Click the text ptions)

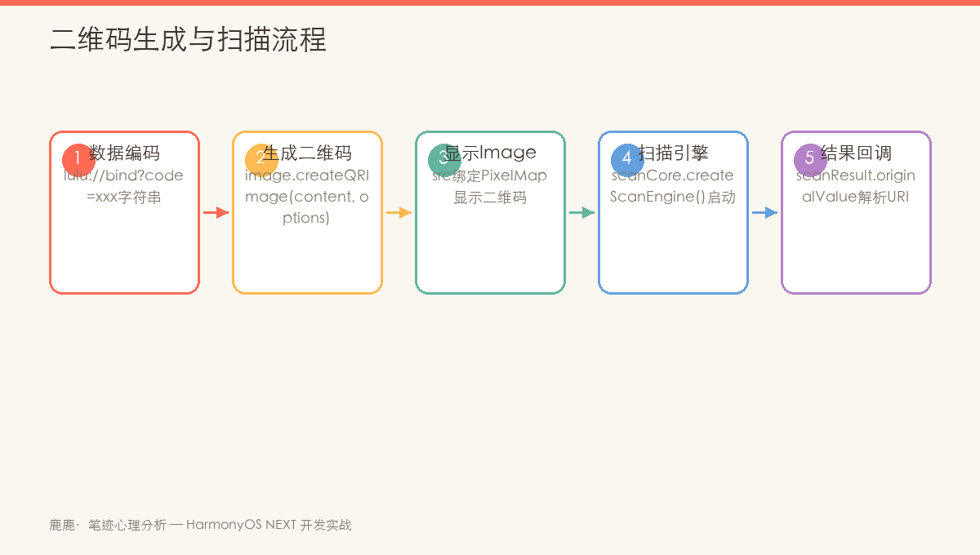pos(307,219)
